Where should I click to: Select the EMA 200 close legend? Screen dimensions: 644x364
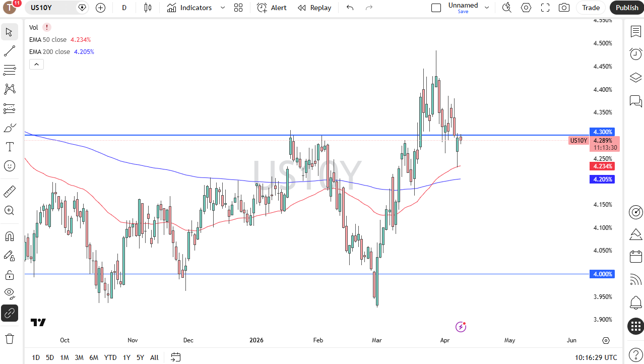tap(50, 51)
